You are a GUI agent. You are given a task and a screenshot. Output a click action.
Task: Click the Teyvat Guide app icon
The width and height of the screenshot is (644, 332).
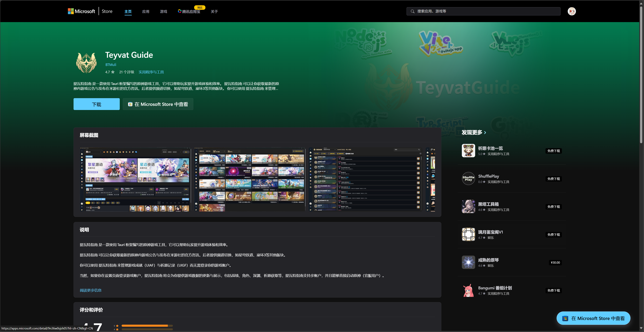click(86, 63)
